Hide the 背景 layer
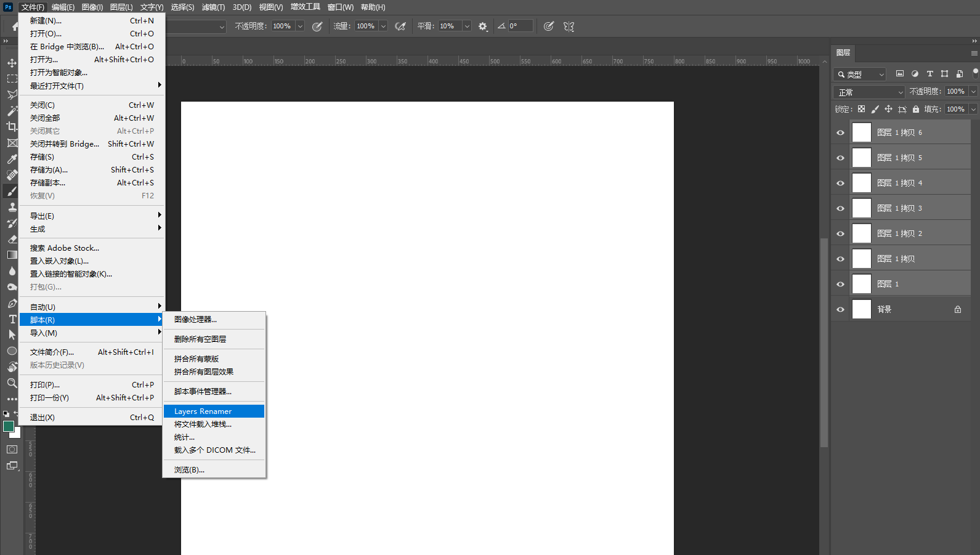Screen dimensions: 980x555 point(840,309)
